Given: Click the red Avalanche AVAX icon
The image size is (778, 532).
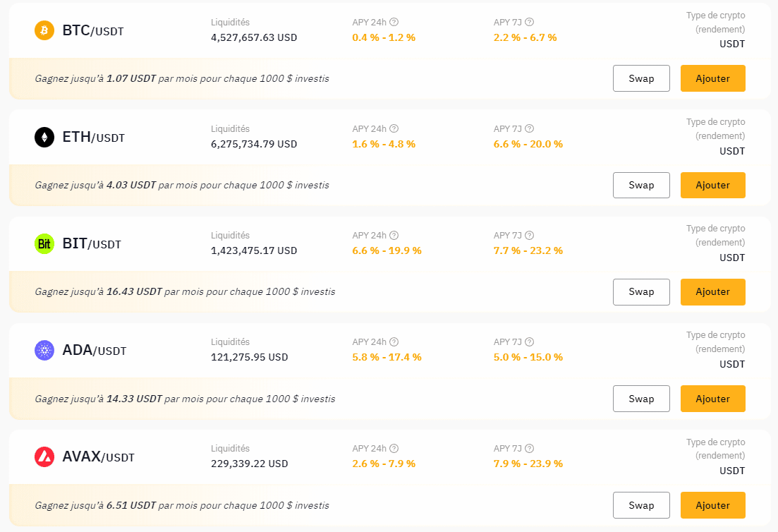Looking at the screenshot, I should click(x=44, y=457).
